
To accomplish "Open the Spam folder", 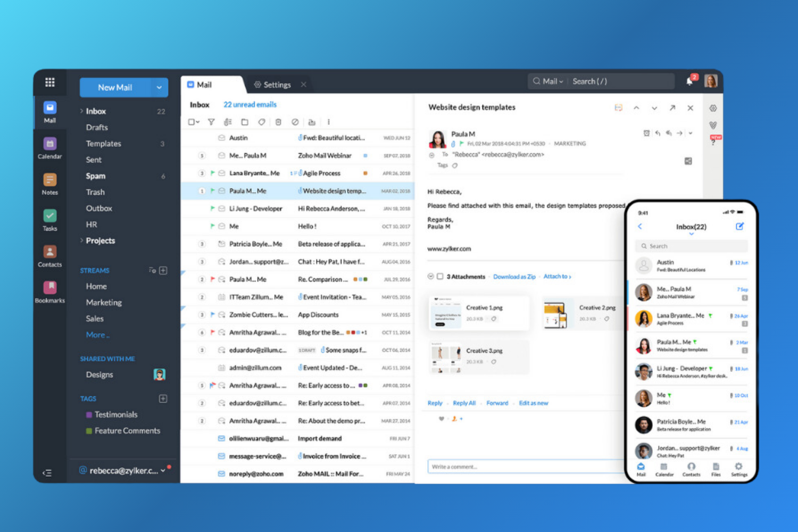I will tap(96, 176).
